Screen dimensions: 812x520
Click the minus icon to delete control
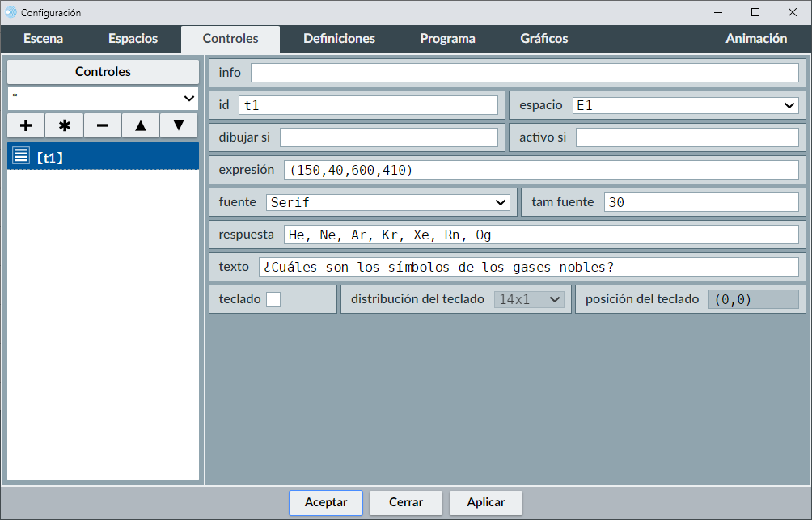pyautogui.click(x=103, y=125)
